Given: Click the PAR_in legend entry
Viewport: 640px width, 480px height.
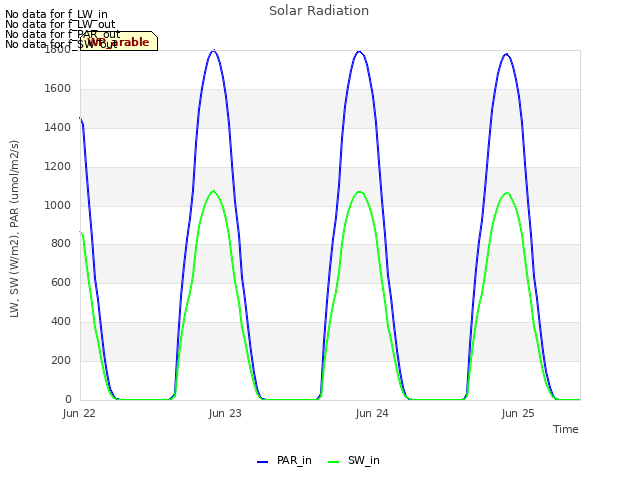Looking at the screenshot, I should [x=284, y=460].
